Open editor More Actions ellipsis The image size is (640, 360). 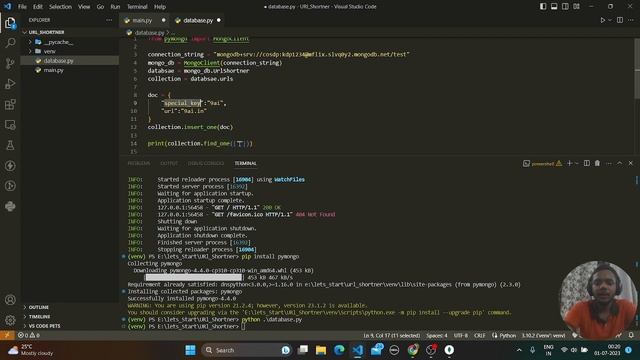(631, 20)
